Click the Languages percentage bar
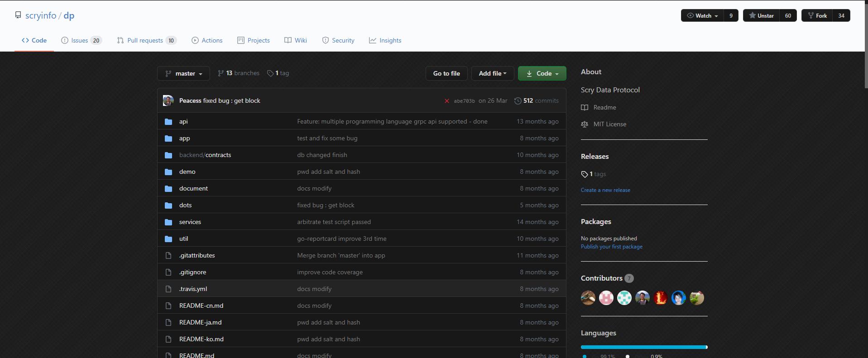 coord(644,347)
